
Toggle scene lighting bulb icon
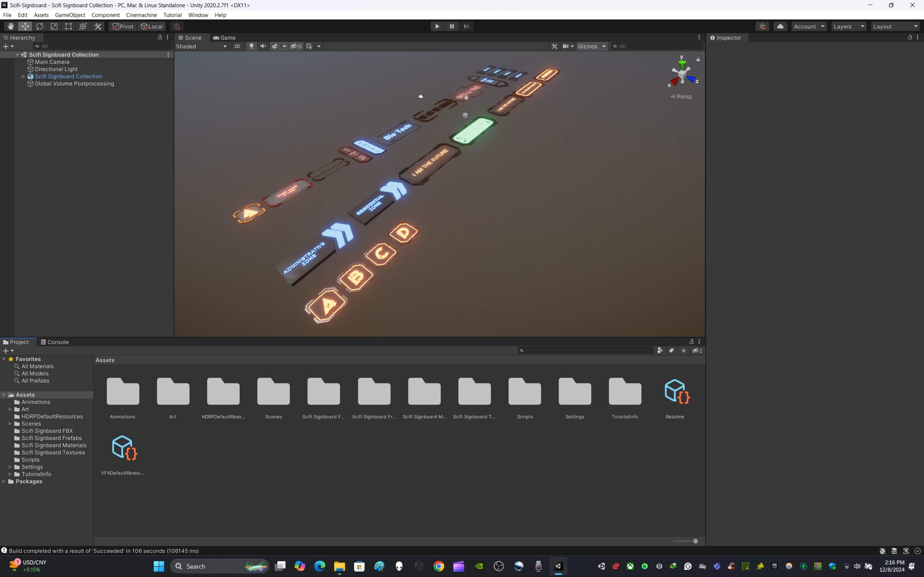(x=251, y=46)
